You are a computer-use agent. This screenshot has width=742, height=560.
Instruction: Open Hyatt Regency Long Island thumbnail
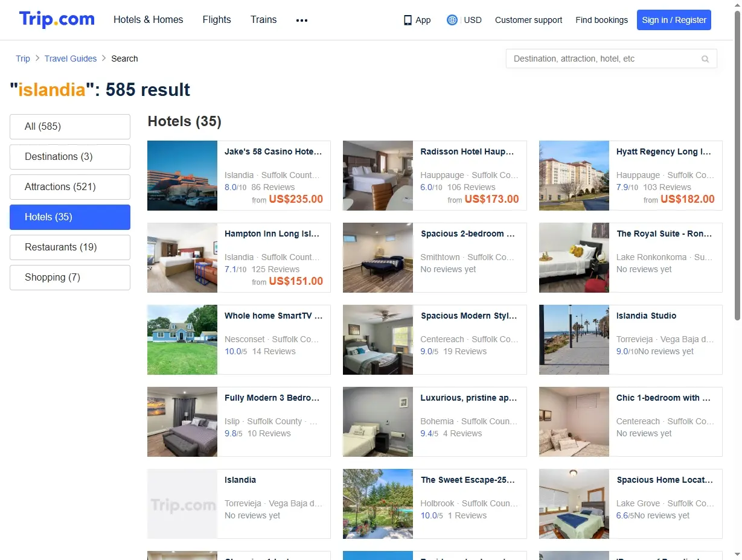(574, 176)
